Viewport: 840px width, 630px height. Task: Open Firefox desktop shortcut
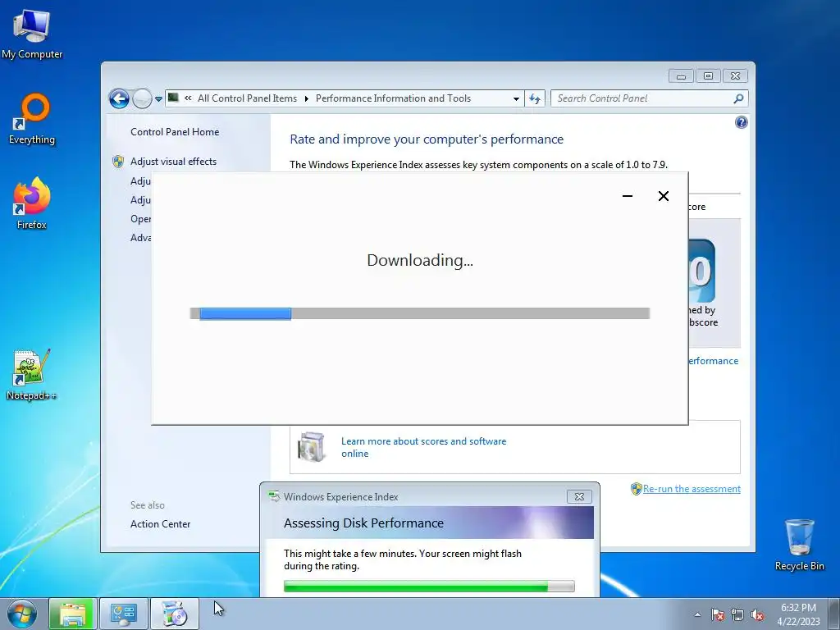[x=32, y=204]
